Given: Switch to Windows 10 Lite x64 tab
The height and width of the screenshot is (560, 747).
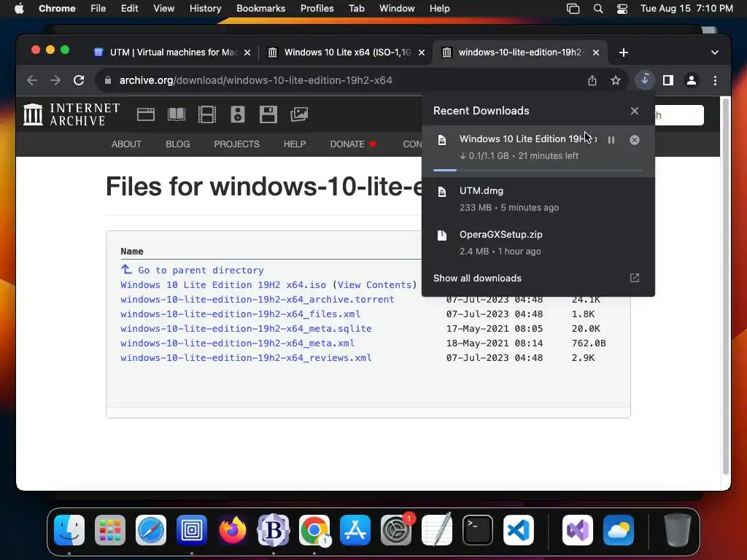Looking at the screenshot, I should [x=346, y=52].
